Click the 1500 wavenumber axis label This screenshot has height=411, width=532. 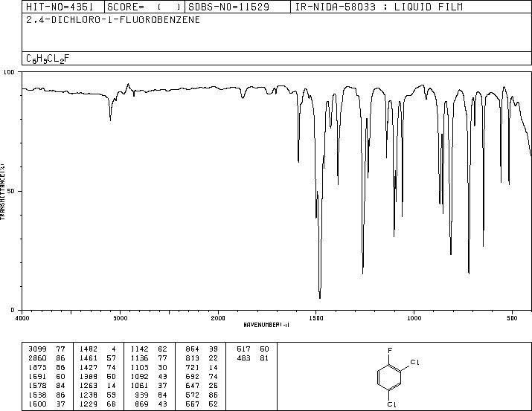[316, 318]
